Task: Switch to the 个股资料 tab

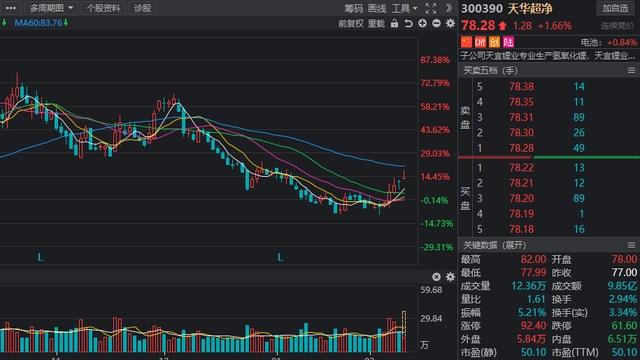Action: [103, 8]
